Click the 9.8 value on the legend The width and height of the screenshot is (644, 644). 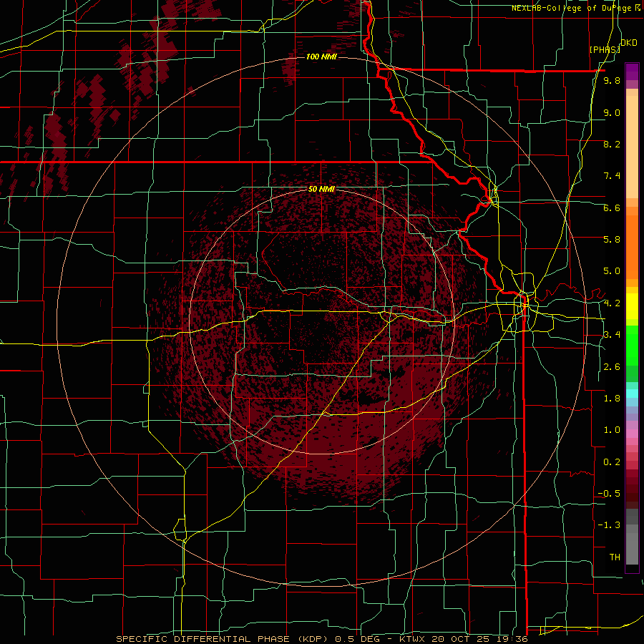[x=612, y=80]
